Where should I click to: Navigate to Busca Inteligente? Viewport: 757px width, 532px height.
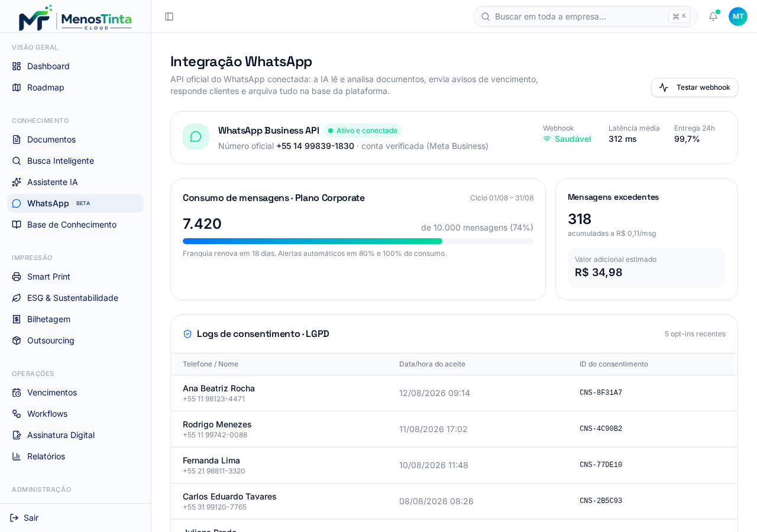(x=75, y=161)
